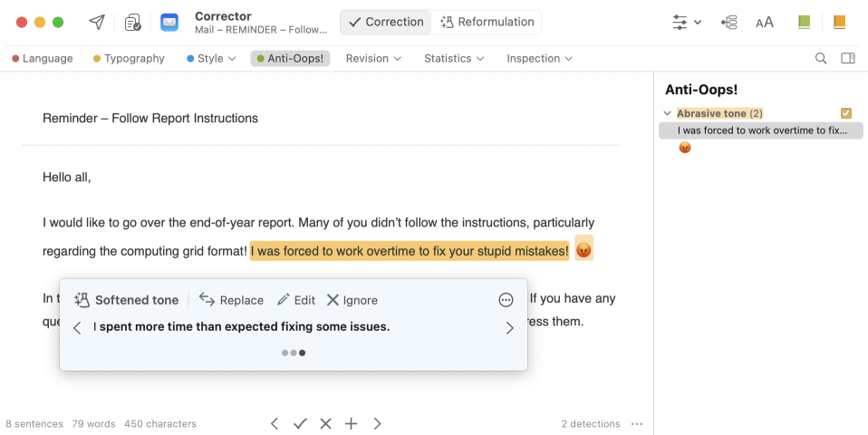Switch to Reformulation mode

485,22
